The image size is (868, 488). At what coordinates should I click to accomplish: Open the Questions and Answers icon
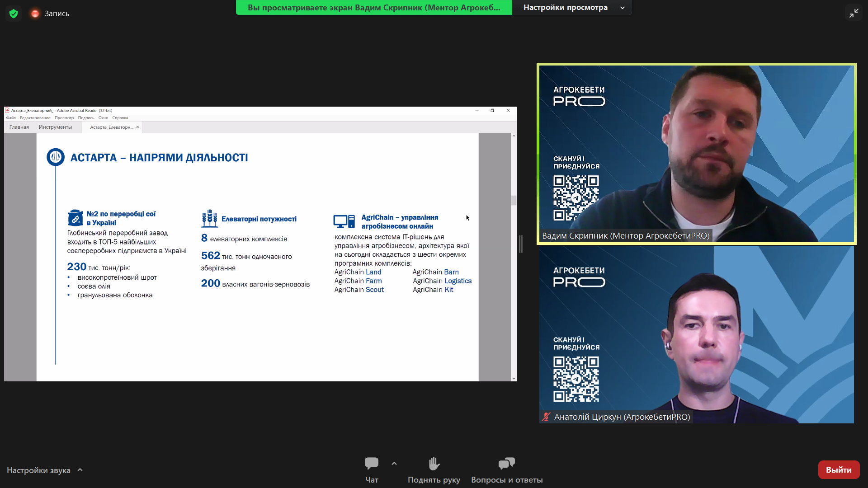(x=506, y=464)
